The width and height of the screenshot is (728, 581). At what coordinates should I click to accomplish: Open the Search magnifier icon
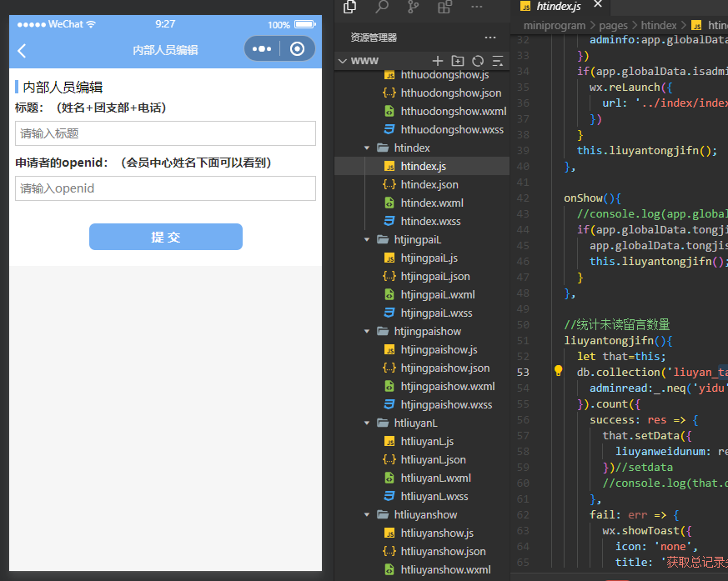tap(382, 7)
